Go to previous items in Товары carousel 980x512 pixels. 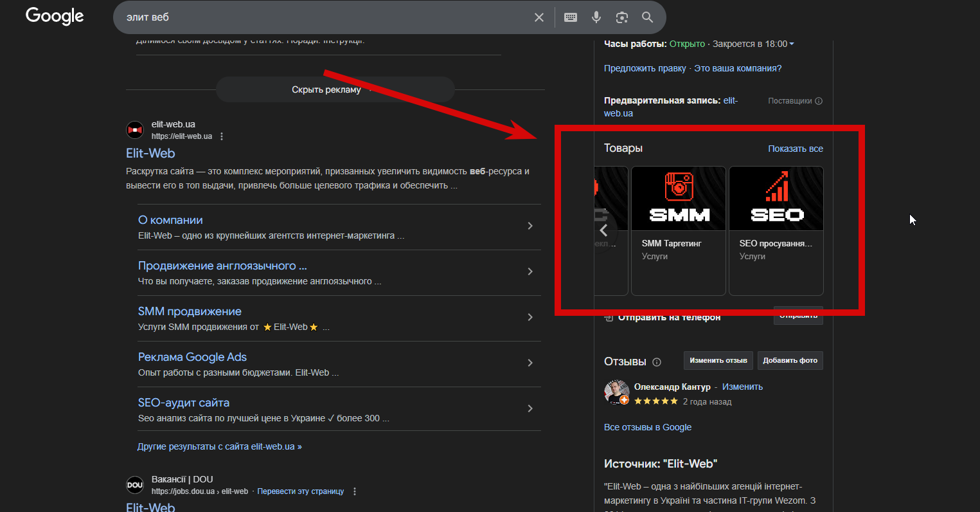tap(603, 230)
